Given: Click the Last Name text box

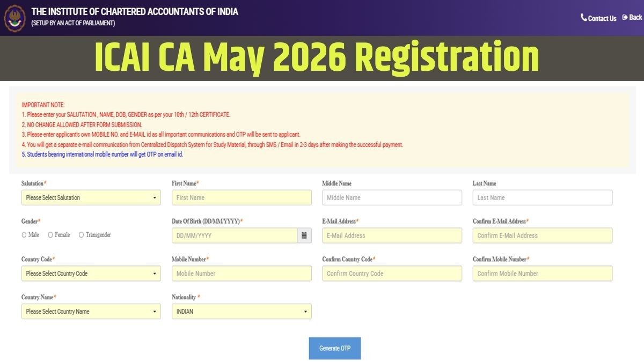Looking at the screenshot, I should tap(542, 198).
